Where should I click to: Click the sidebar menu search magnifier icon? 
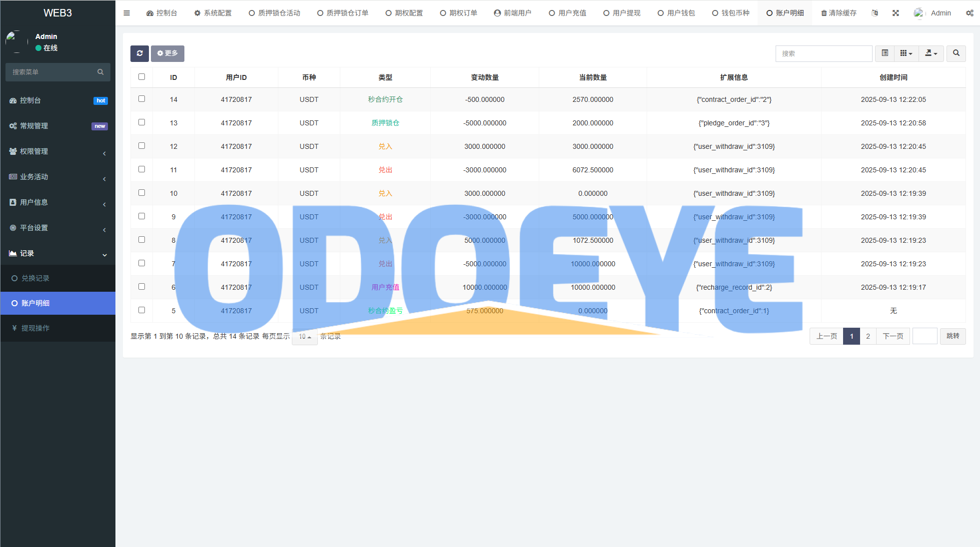point(100,72)
